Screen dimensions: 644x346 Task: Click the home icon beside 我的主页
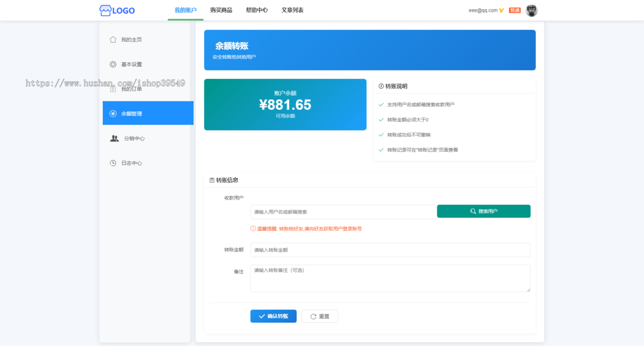(113, 39)
